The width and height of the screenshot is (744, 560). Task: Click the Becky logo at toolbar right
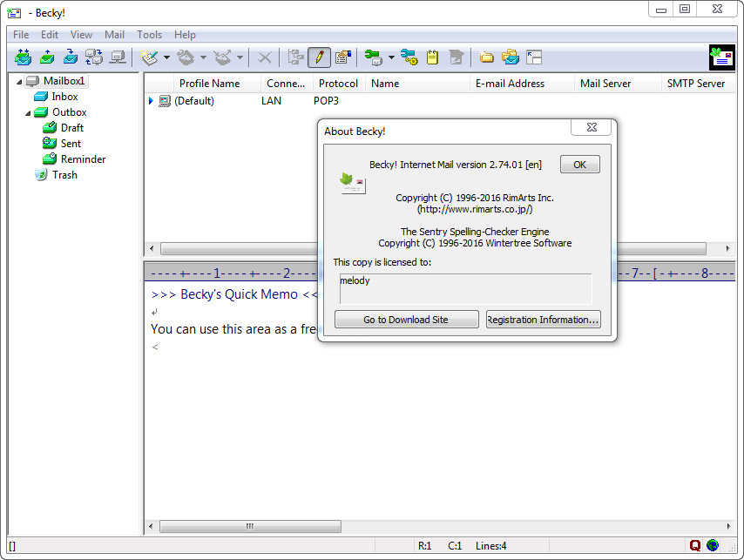click(x=721, y=57)
